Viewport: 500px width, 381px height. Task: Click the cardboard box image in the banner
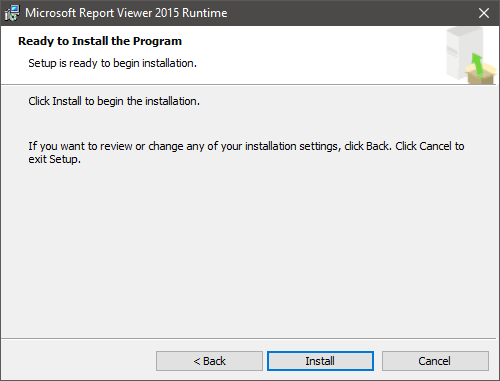[480, 74]
